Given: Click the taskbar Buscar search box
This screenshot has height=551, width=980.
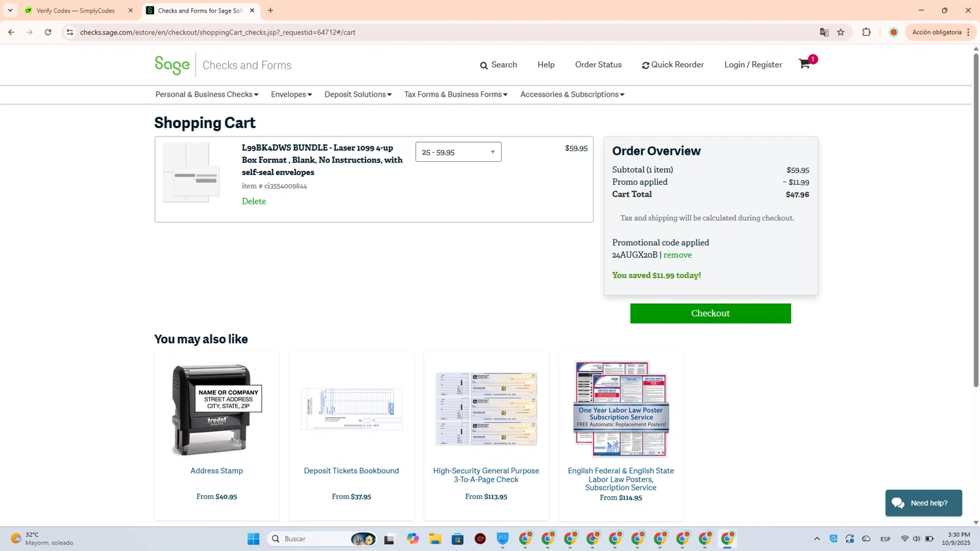Looking at the screenshot, I should coord(321,539).
